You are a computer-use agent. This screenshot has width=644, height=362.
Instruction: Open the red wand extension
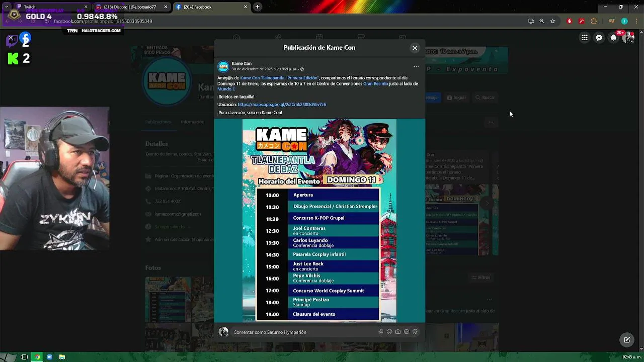click(x=582, y=21)
